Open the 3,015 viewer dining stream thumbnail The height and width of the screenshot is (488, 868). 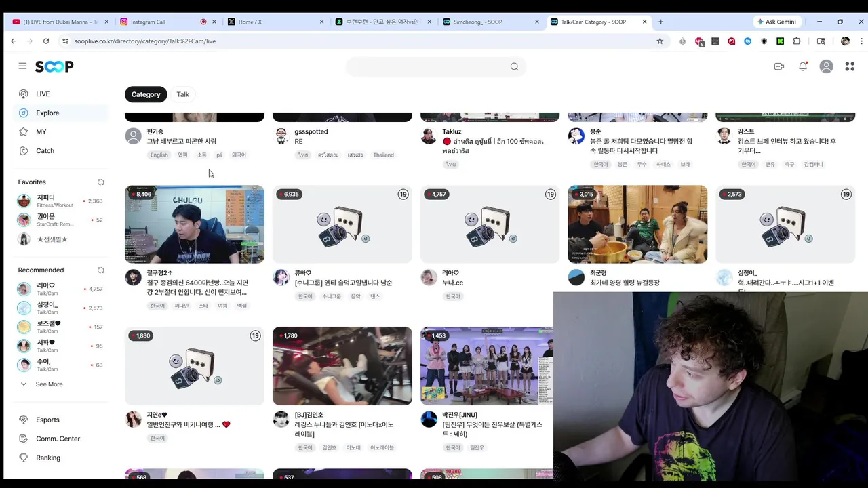[x=637, y=224]
